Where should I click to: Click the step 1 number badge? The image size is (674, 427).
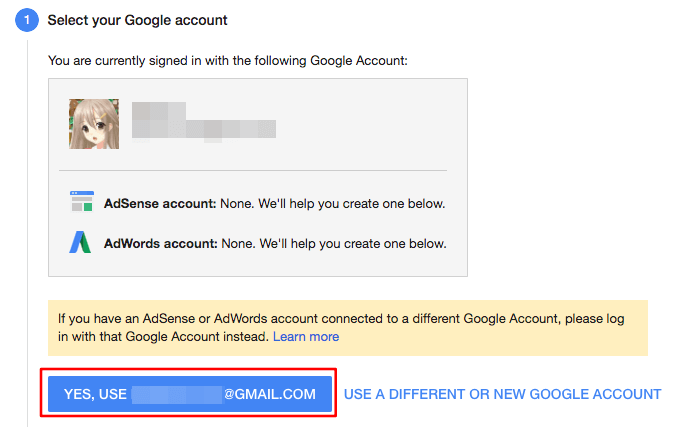click(x=27, y=20)
